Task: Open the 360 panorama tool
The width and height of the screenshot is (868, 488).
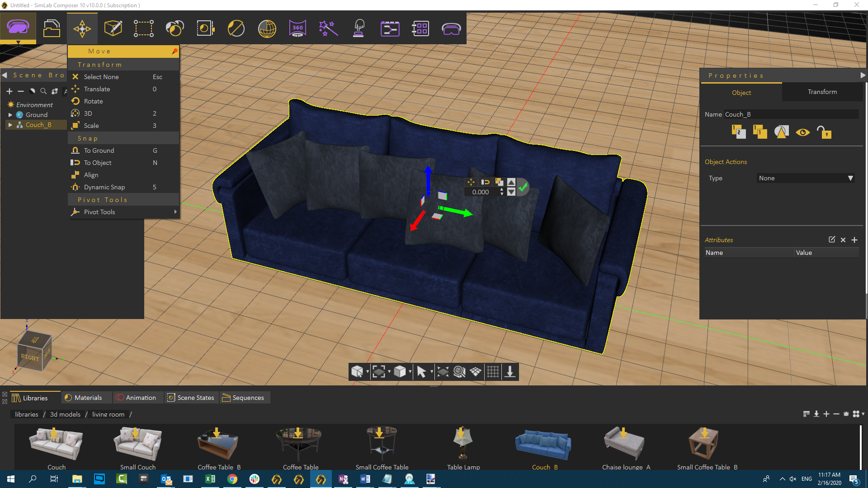Action: pos(297,28)
